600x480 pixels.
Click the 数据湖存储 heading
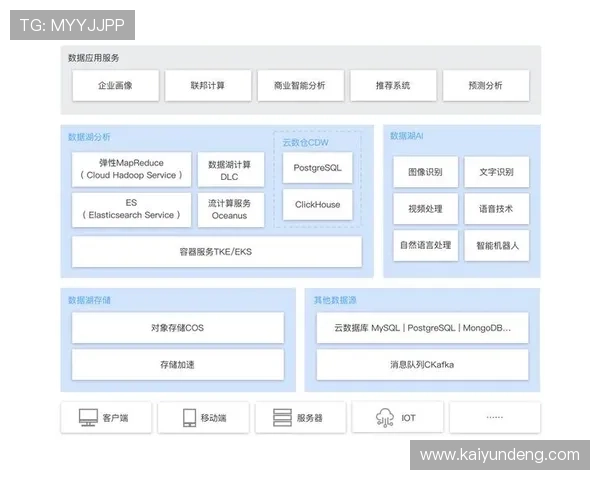[x=89, y=300]
